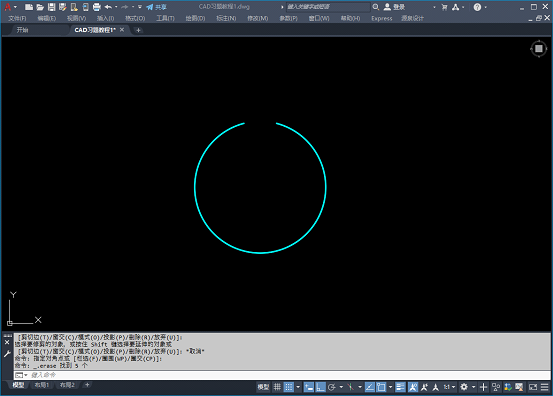Open the 绘图(D) draw menu
This screenshot has height=396, width=553.
click(195, 18)
